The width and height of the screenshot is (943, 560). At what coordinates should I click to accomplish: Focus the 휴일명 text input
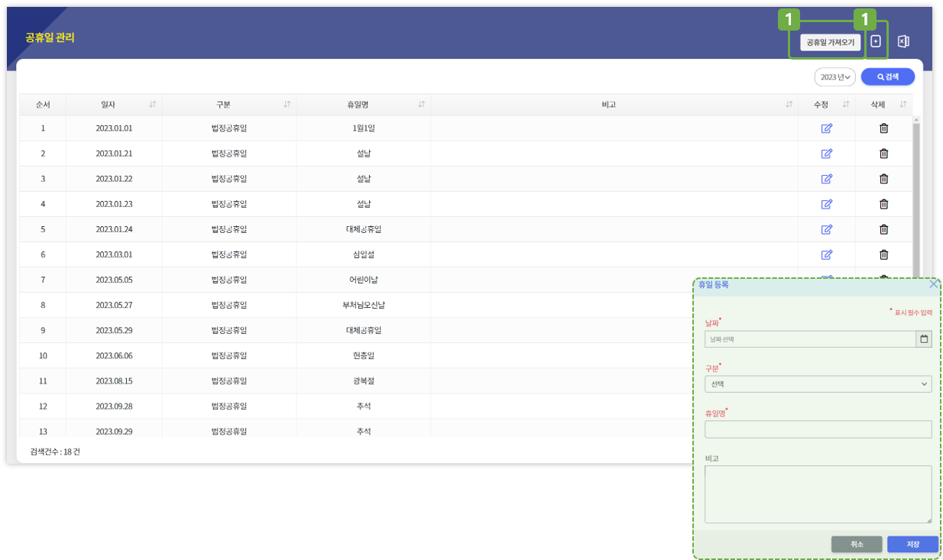pyautogui.click(x=818, y=429)
